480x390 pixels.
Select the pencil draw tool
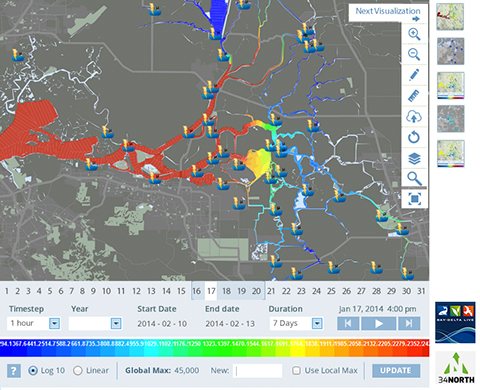[414, 75]
